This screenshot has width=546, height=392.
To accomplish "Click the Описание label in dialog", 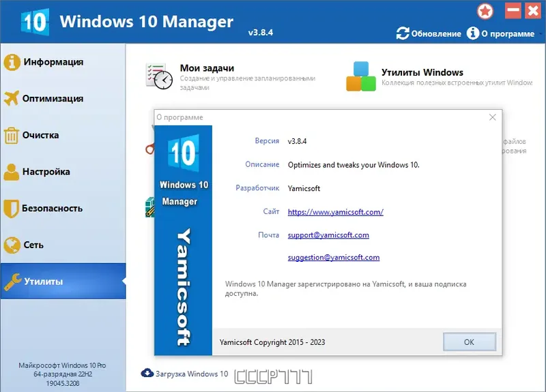I will pos(262,164).
